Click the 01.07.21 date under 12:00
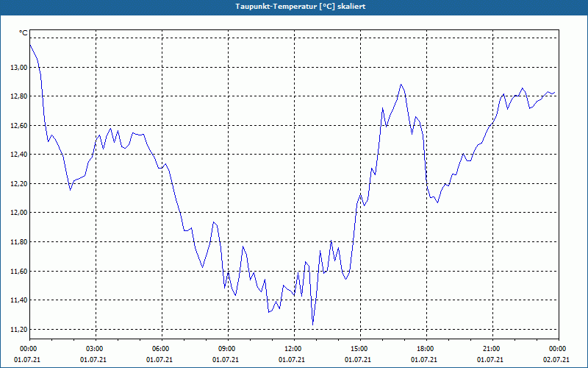588x368 pixels. (x=291, y=359)
